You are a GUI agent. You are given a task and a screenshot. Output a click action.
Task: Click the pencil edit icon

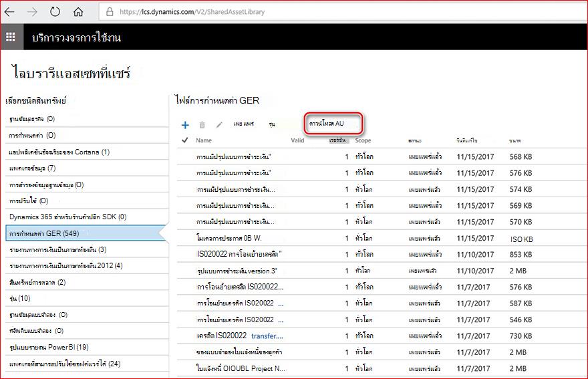coord(219,124)
